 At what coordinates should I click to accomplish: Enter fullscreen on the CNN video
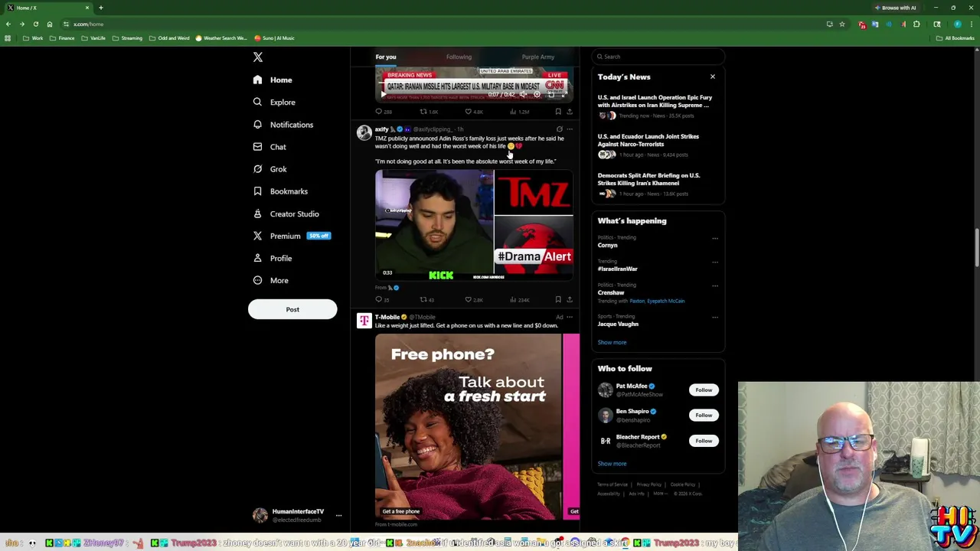pos(563,95)
